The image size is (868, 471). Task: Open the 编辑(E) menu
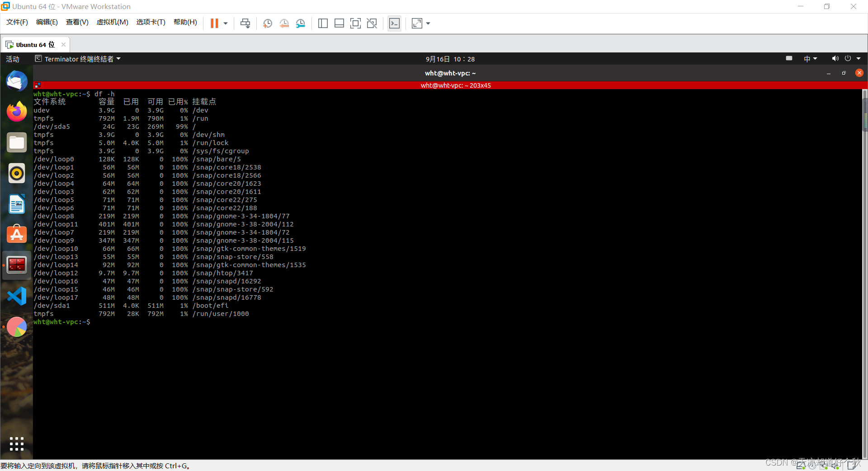[47, 22]
